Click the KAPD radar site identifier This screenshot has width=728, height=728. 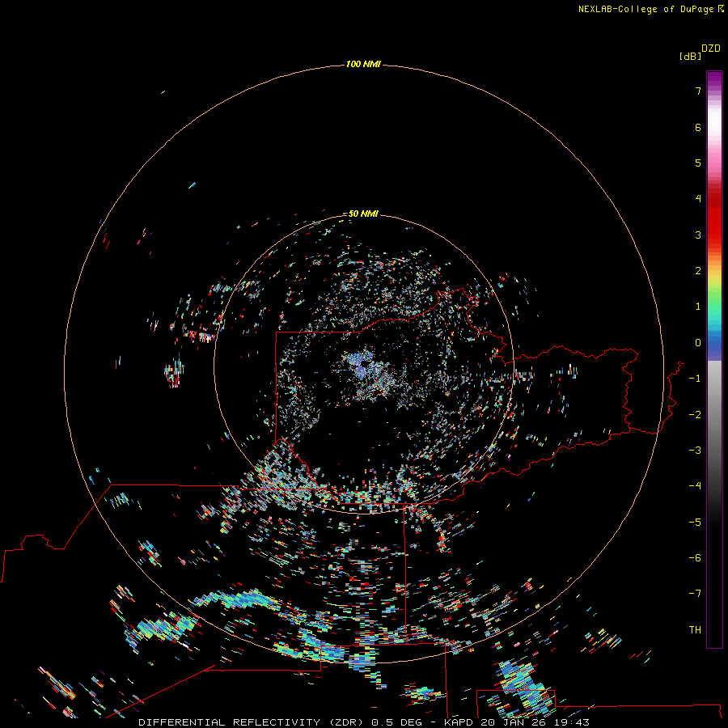pos(459,722)
